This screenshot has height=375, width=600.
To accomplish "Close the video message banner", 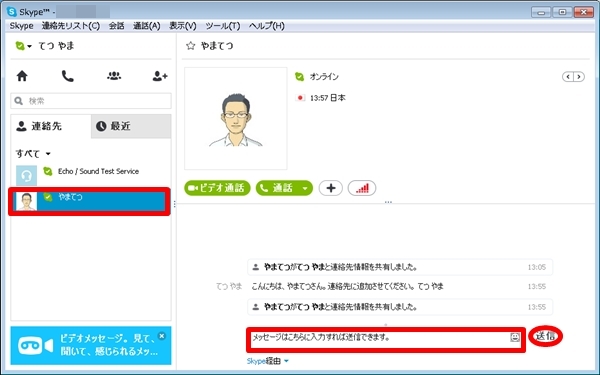I will (162, 336).
